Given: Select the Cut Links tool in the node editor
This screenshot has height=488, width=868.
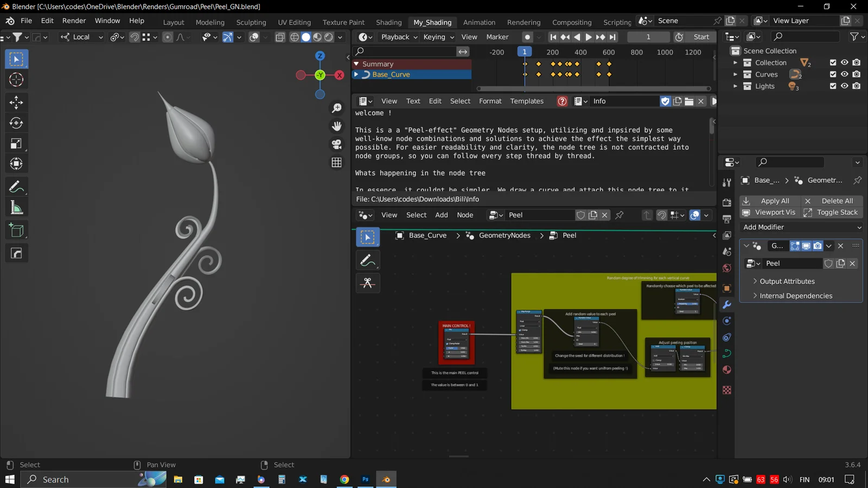Looking at the screenshot, I should coord(368,282).
